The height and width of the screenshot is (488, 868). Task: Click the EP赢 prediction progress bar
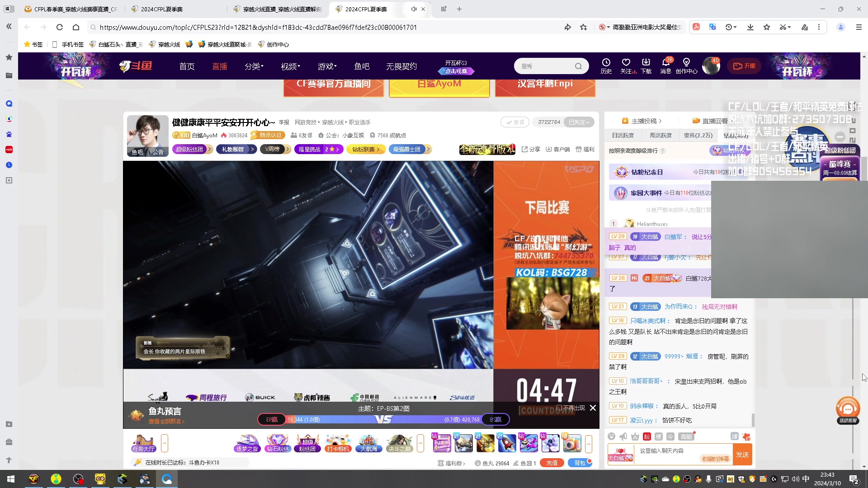[x=271, y=419]
